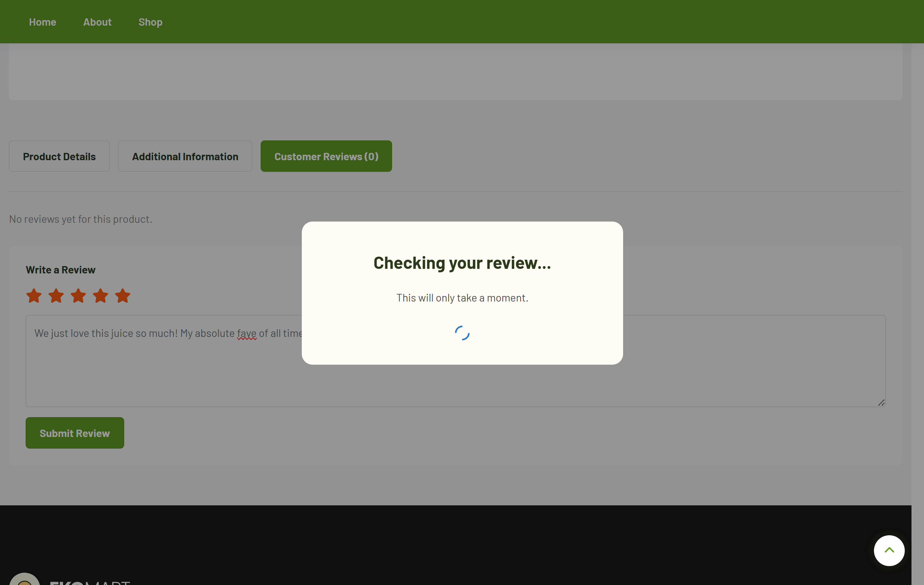The image size is (924, 585).
Task: Set the rating to two stars
Action: pos(56,296)
